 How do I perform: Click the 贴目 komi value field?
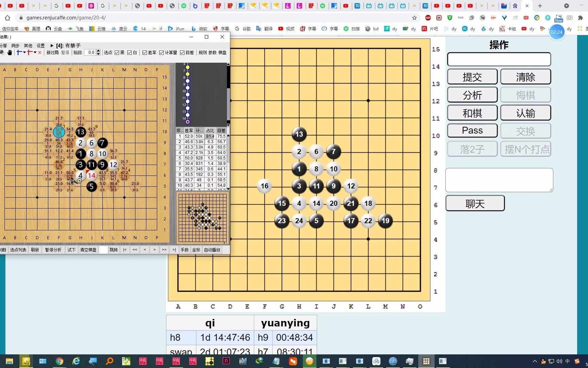tap(90, 52)
